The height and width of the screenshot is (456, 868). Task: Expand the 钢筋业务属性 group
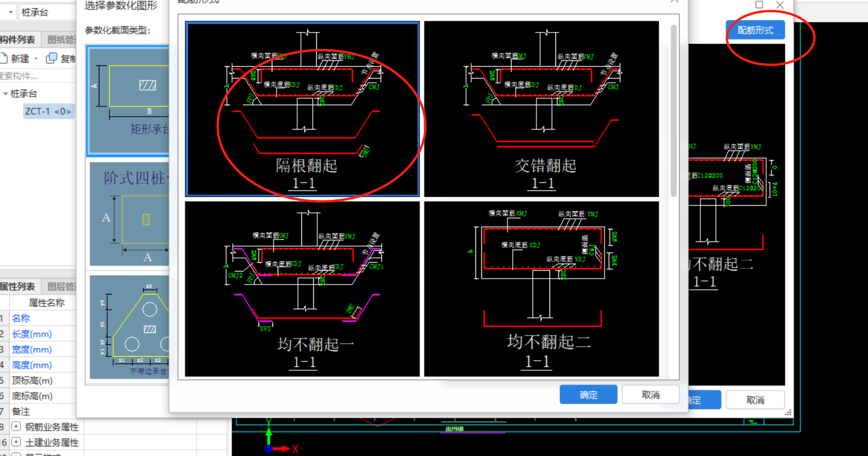tap(16, 426)
